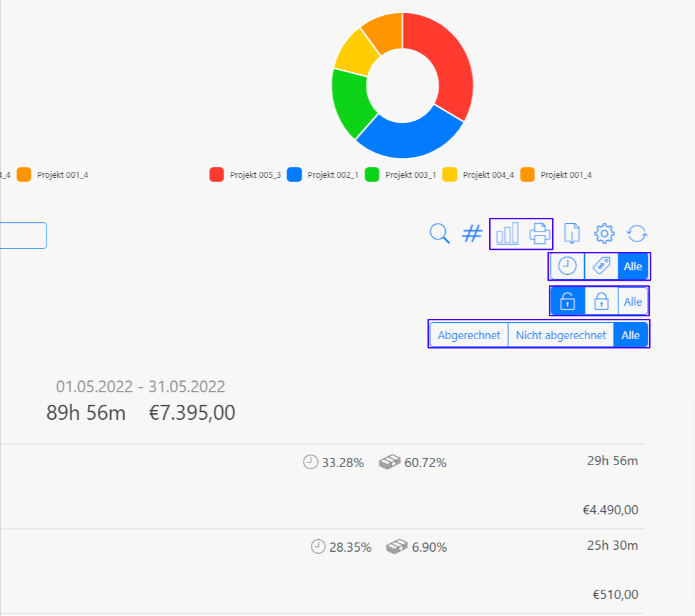Click the date range 01.05.2022 - 31.05.2022
The width and height of the screenshot is (695, 616).
(140, 386)
